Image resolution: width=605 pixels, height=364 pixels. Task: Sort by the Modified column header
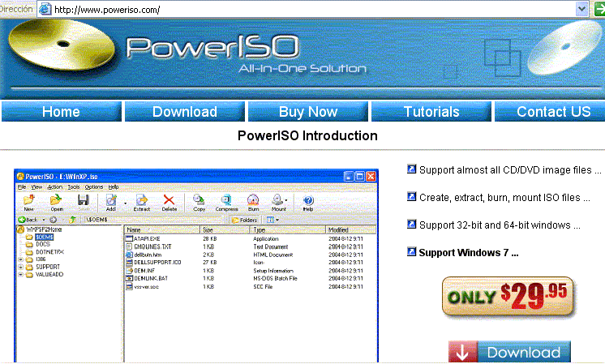pyautogui.click(x=350, y=229)
